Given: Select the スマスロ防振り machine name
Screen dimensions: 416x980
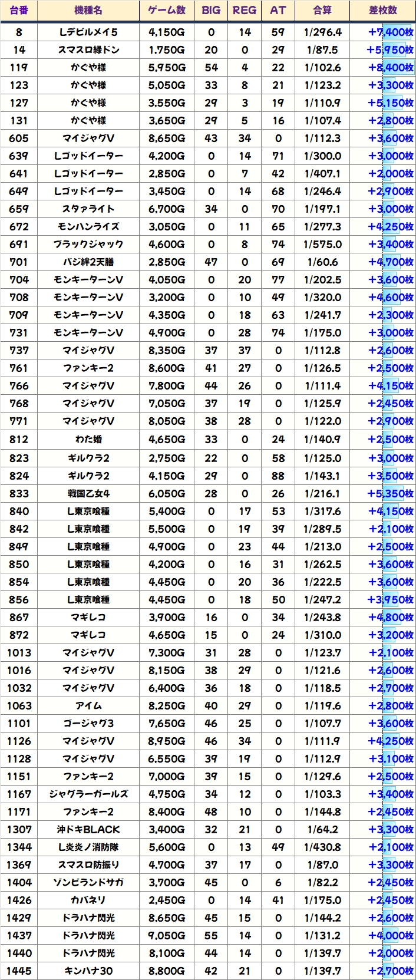Looking at the screenshot, I should (x=88, y=864).
